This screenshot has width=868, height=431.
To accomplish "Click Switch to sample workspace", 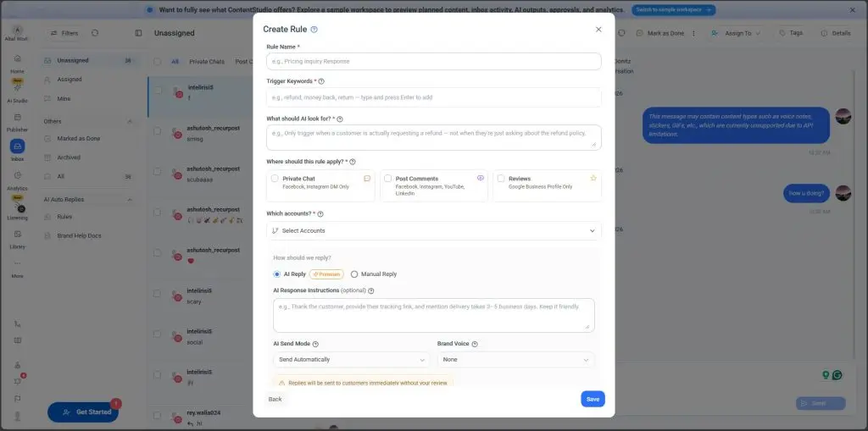I will click(x=673, y=10).
